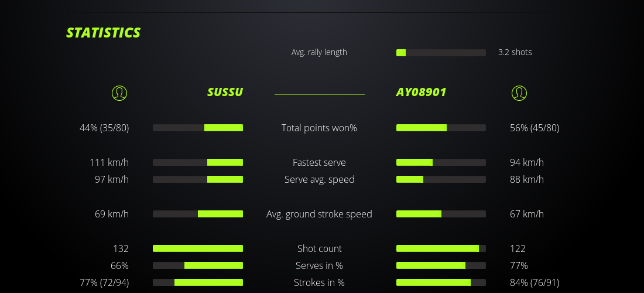Click the Total points won% label
Screen dimensions: 644x293
pyautogui.click(x=319, y=128)
